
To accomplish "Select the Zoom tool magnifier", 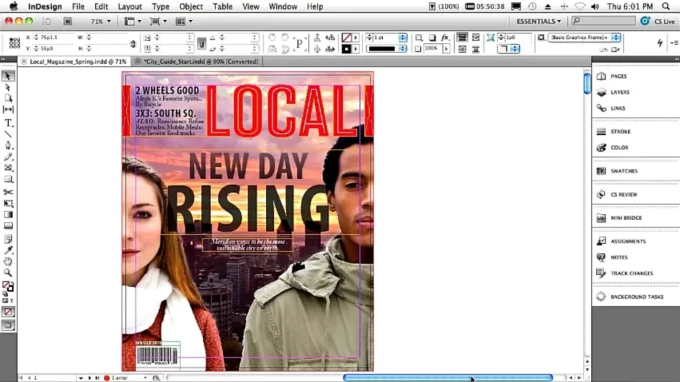I will coord(8,273).
